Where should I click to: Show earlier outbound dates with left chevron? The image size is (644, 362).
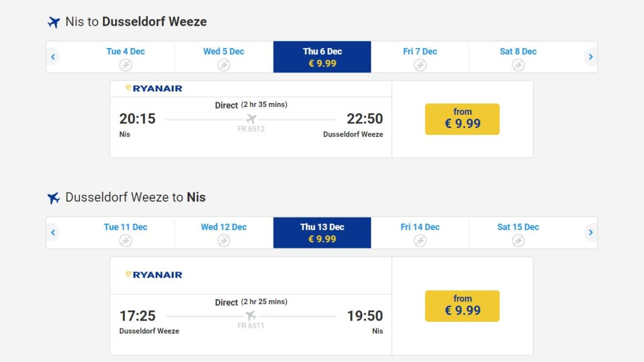click(53, 57)
